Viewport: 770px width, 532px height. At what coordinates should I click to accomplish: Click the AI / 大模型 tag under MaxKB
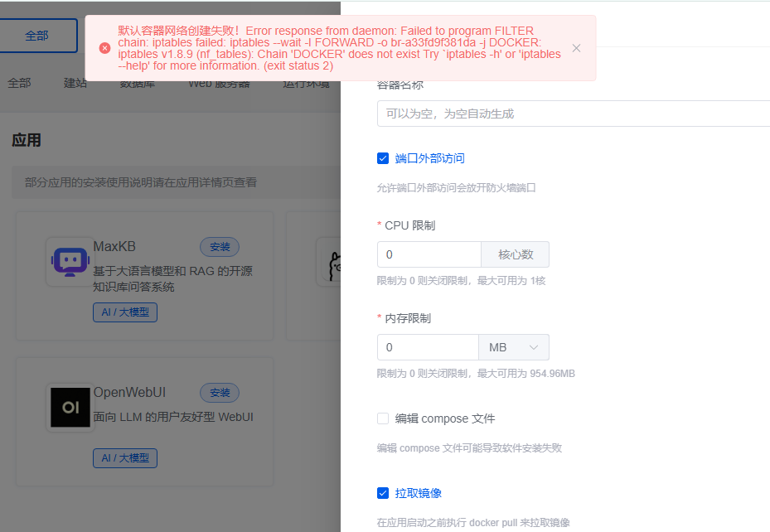click(125, 312)
